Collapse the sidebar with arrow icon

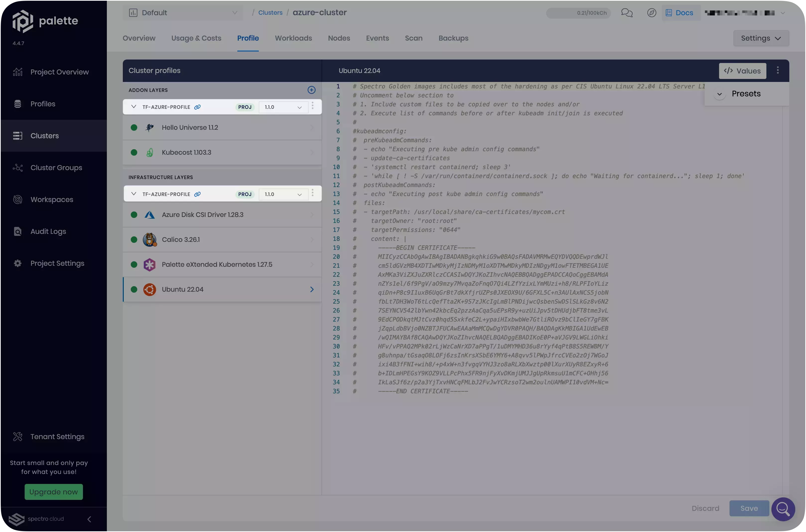(89, 519)
